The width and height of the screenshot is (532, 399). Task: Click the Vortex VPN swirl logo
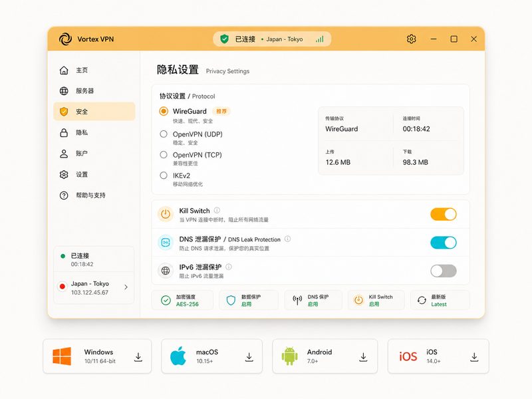point(65,39)
